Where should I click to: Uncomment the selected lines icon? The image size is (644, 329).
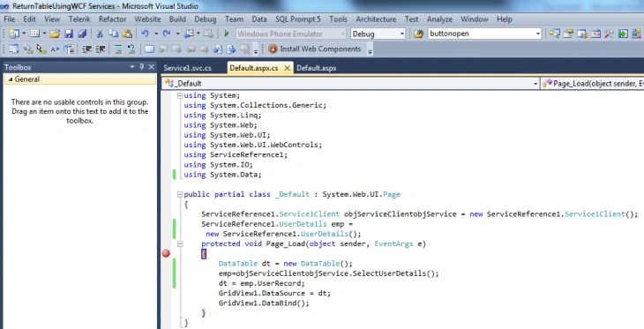131,49
